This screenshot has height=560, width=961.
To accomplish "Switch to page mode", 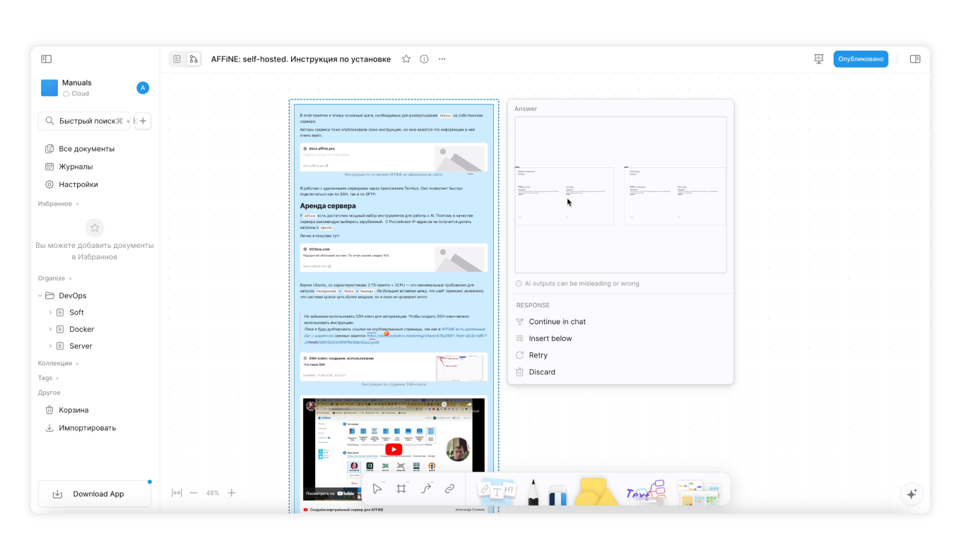I will tap(177, 59).
